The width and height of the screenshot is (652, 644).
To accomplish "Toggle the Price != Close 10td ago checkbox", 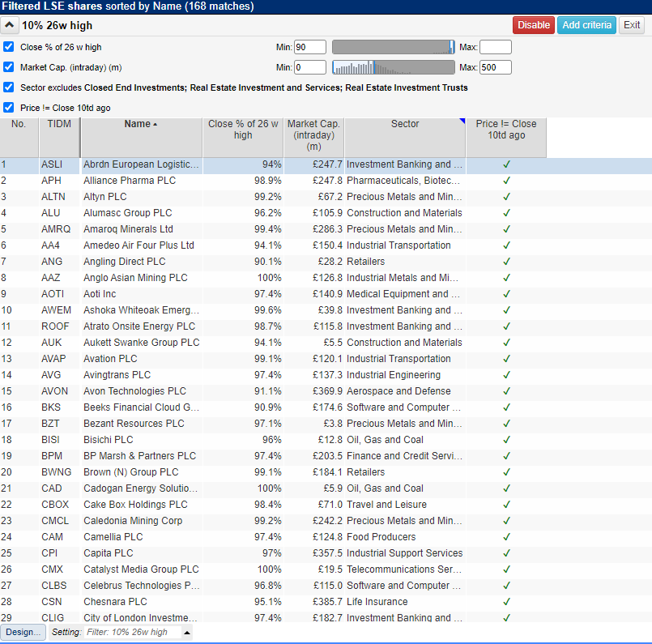I will (x=9, y=108).
